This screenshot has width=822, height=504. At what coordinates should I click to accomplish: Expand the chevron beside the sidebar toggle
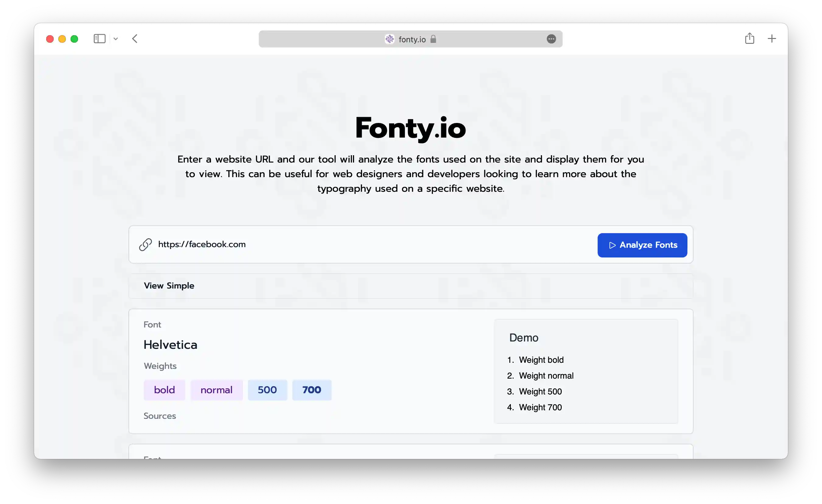116,39
